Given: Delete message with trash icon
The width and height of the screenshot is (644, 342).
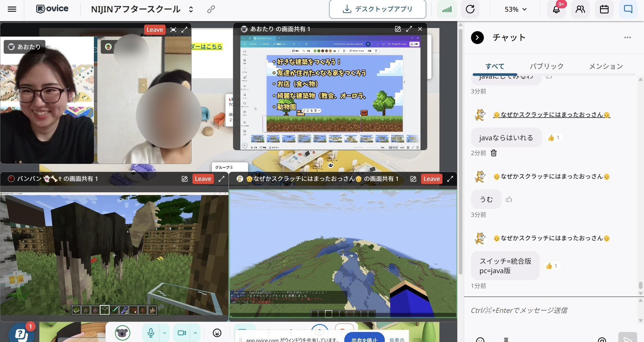Looking at the screenshot, I should tap(494, 153).
